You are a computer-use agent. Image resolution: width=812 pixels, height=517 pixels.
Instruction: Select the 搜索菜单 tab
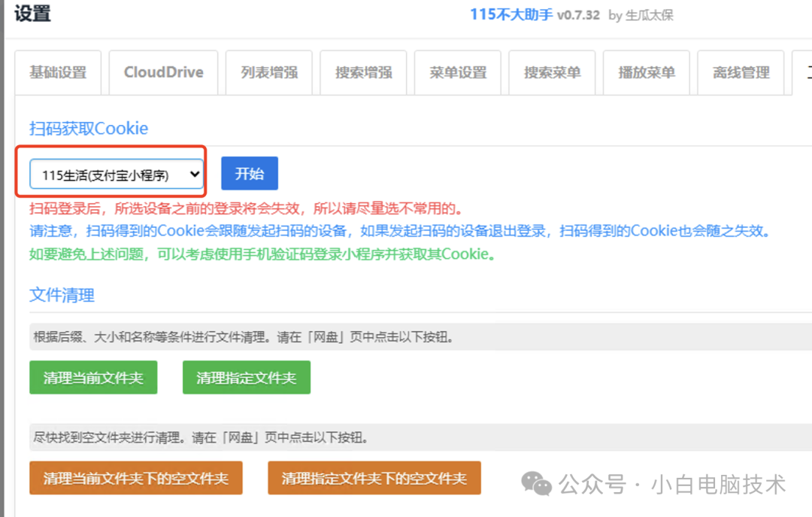pyautogui.click(x=552, y=72)
